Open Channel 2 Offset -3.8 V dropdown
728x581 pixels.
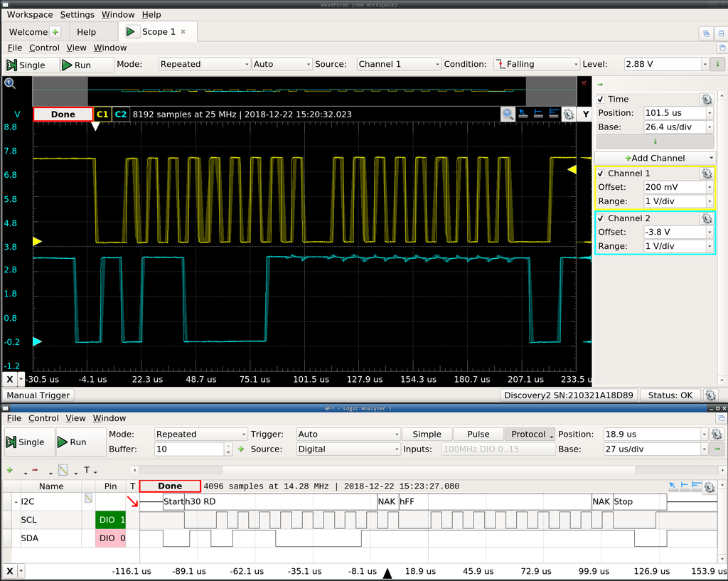click(x=710, y=233)
